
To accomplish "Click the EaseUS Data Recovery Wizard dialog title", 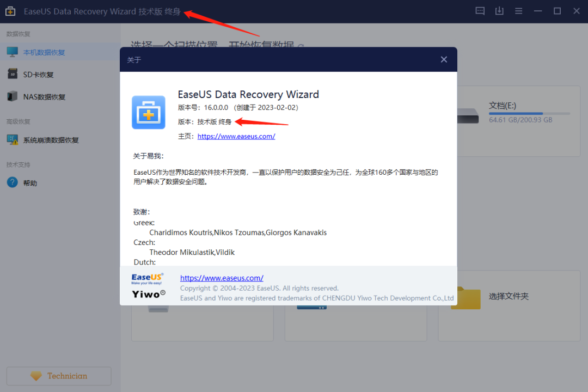I will pos(248,94).
